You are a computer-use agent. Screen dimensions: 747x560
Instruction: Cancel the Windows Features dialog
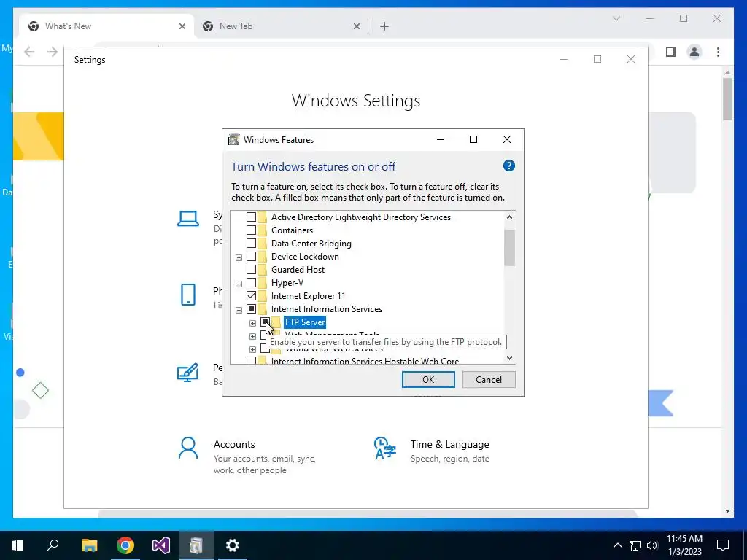(489, 379)
